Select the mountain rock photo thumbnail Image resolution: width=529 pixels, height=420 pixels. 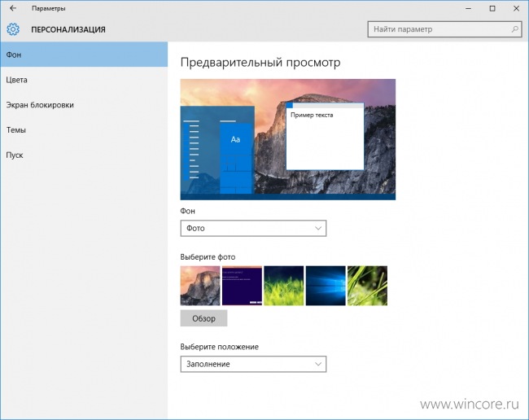[200, 286]
